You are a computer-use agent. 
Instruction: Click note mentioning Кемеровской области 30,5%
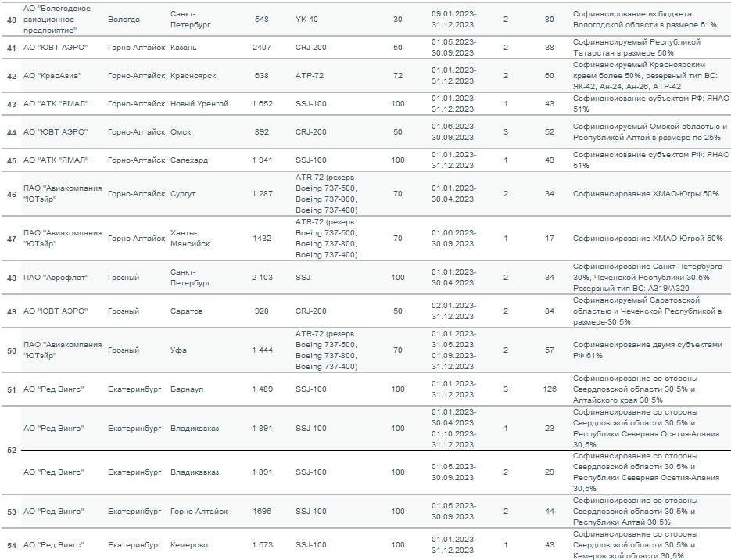click(x=636, y=545)
